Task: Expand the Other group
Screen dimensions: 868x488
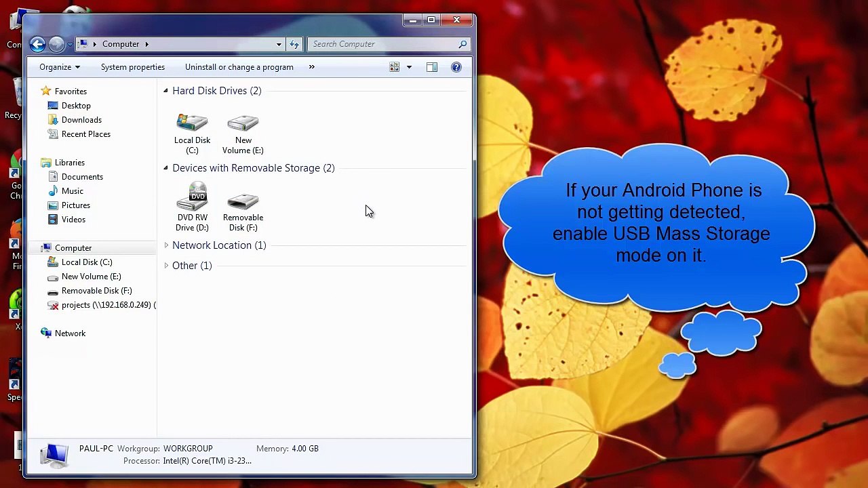Action: tap(166, 266)
